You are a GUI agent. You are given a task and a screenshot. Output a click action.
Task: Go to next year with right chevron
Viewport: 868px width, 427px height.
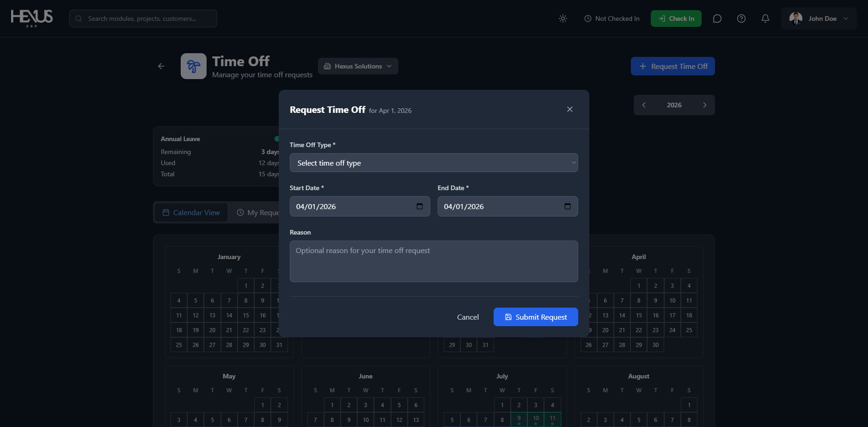(705, 105)
